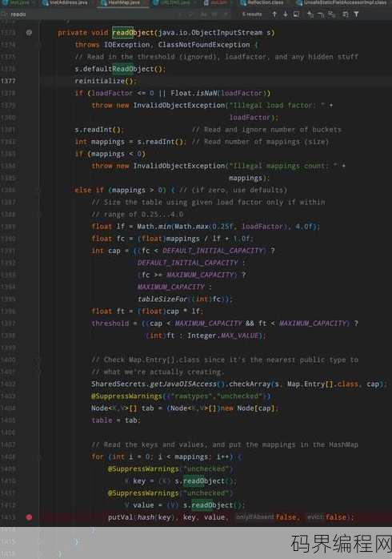
Task: Click the gutter override icon beside readObject
Action: tap(29, 33)
